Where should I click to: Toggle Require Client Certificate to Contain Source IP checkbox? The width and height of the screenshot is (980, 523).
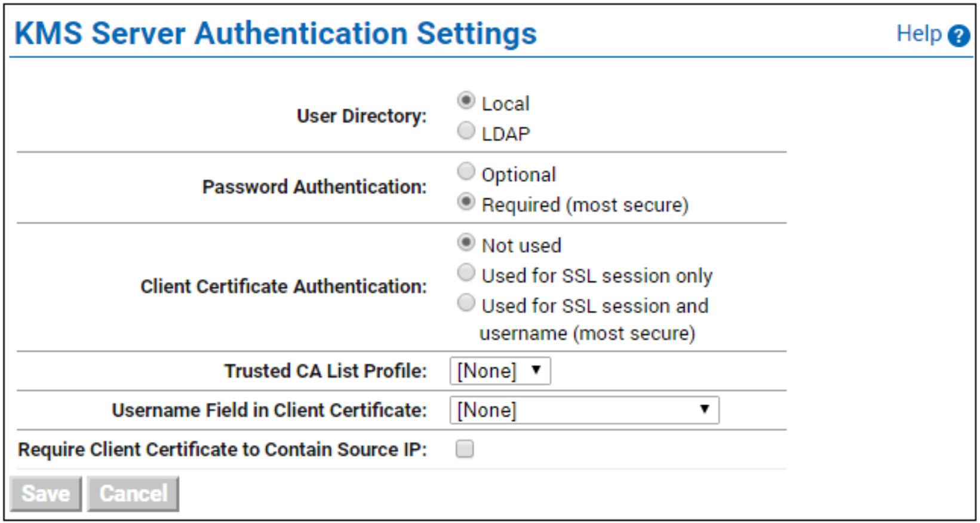point(465,449)
